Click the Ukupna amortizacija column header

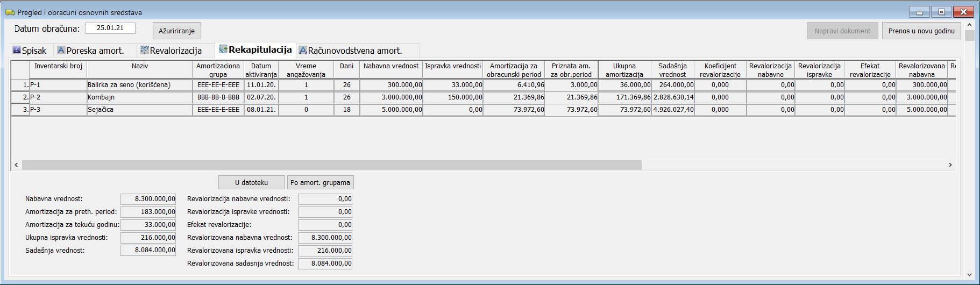pyautogui.click(x=624, y=70)
